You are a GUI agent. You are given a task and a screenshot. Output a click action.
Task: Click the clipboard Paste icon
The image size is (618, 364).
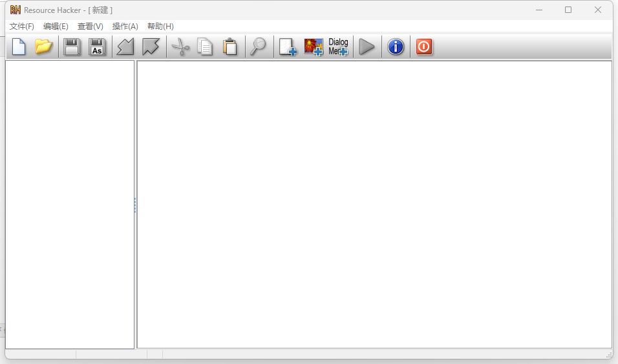[229, 47]
